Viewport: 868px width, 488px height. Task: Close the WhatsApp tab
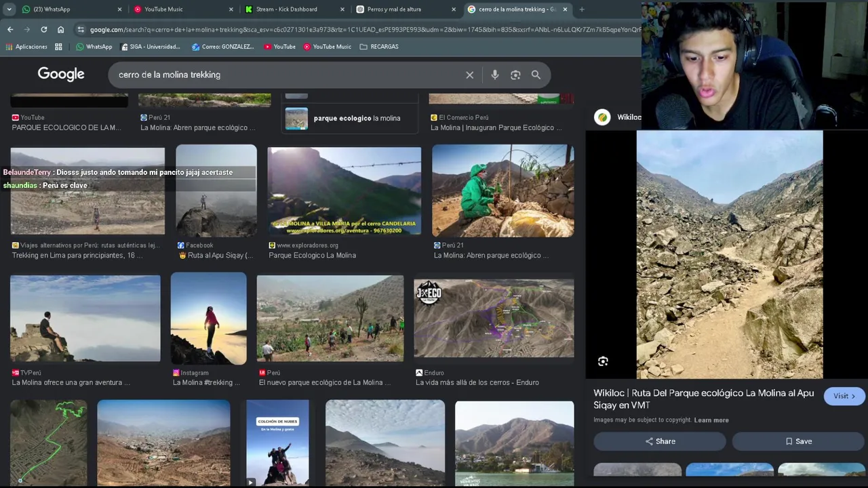(120, 9)
